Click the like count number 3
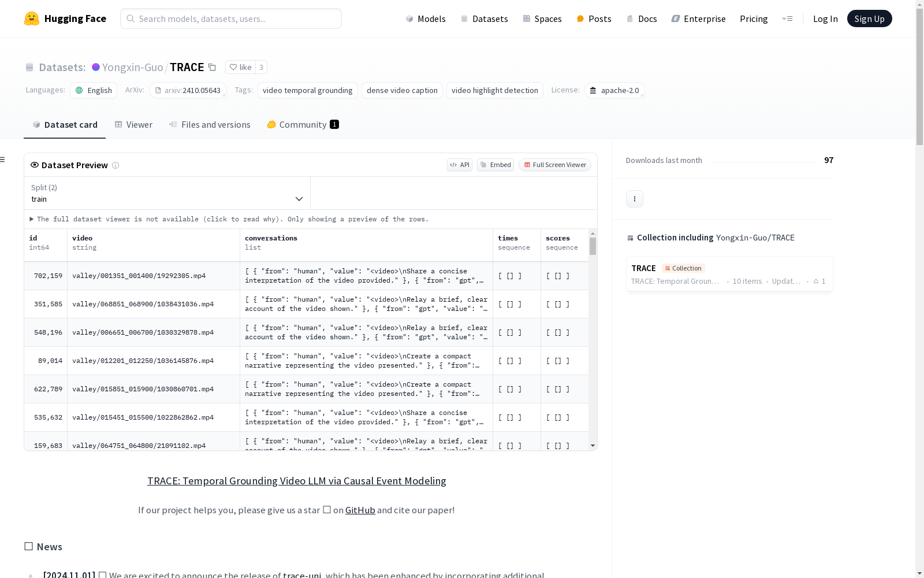924x578 pixels. (261, 67)
